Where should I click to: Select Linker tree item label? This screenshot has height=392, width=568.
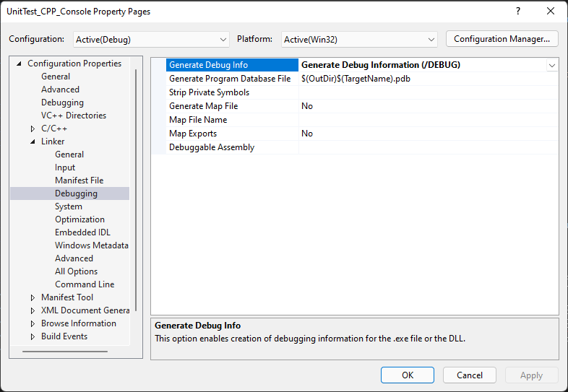pos(53,141)
